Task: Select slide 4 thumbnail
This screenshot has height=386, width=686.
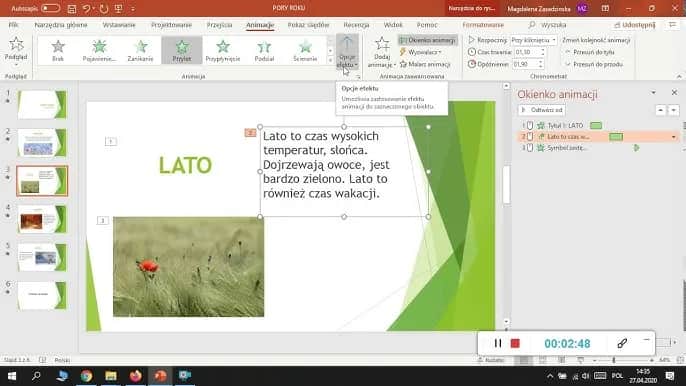Action: click(42, 219)
